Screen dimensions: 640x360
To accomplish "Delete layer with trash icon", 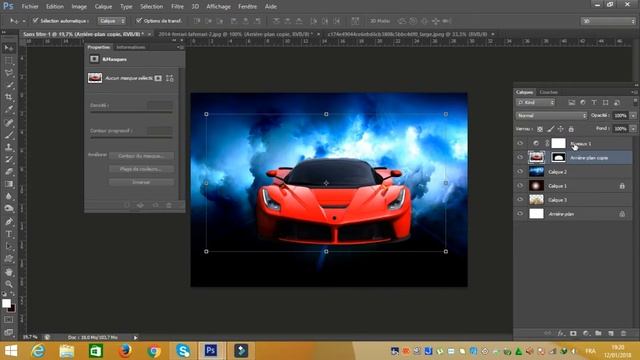I will pyautogui.click(x=623, y=333).
